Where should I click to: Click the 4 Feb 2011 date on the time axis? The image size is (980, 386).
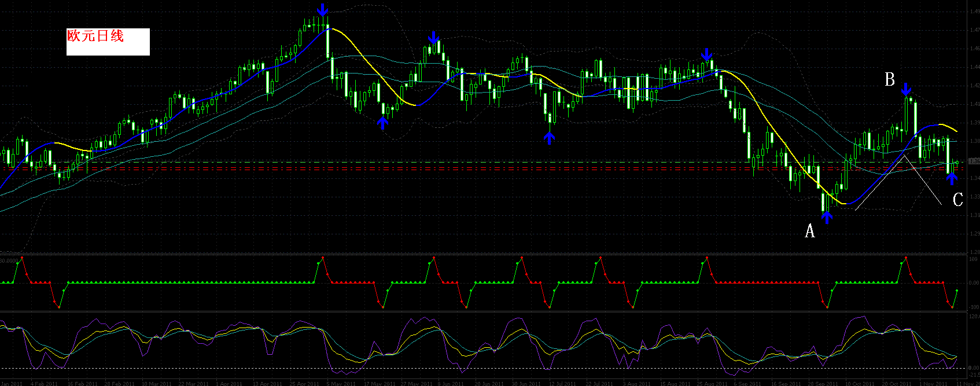pyautogui.click(x=44, y=383)
